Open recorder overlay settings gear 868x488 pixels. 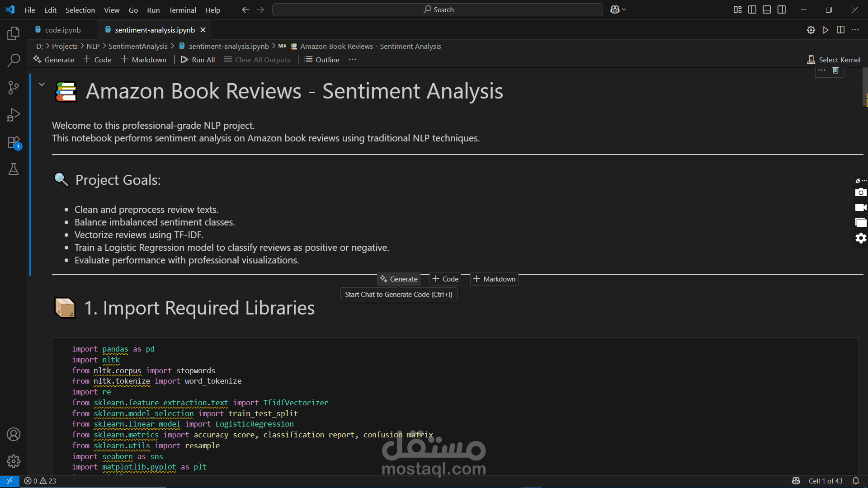[861, 238]
